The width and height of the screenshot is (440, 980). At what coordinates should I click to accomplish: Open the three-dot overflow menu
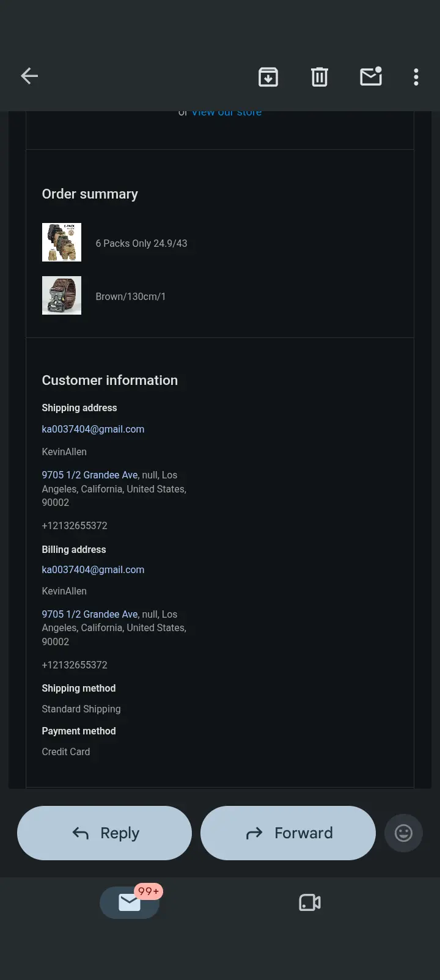click(416, 77)
